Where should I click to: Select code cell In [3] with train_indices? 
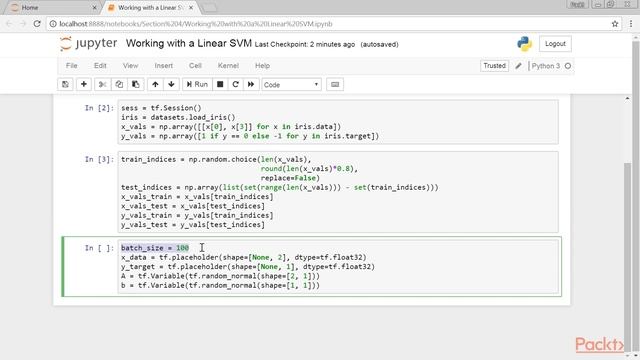click(338, 192)
